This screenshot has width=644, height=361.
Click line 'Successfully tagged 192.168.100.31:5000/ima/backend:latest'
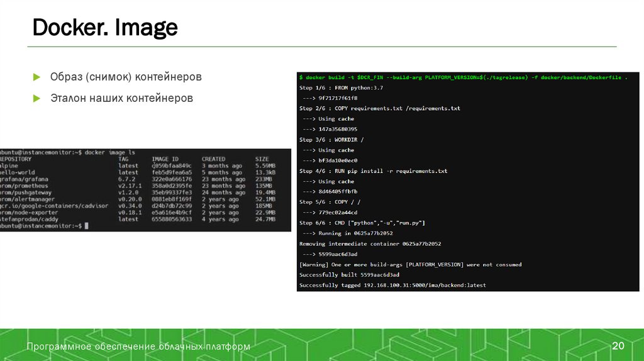click(x=392, y=285)
